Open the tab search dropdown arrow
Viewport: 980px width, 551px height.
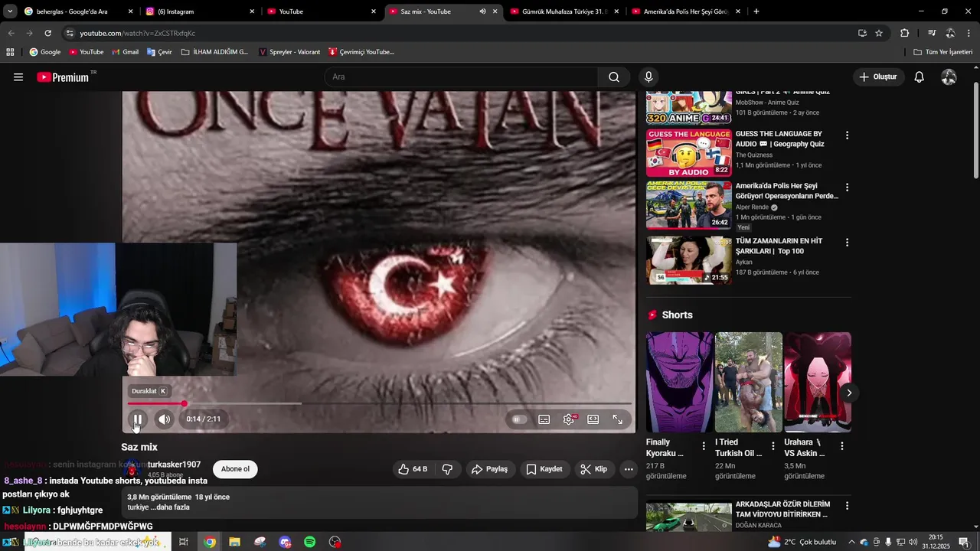click(x=9, y=11)
